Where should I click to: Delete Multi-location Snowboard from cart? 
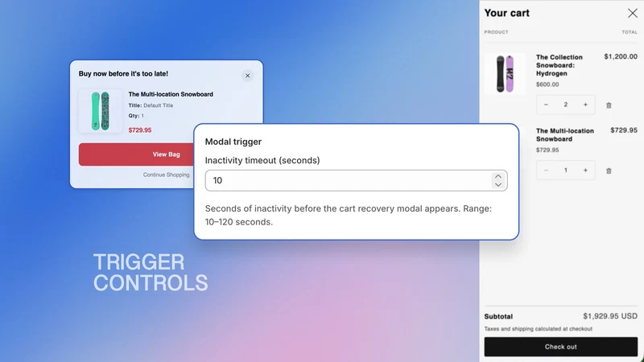pyautogui.click(x=609, y=171)
